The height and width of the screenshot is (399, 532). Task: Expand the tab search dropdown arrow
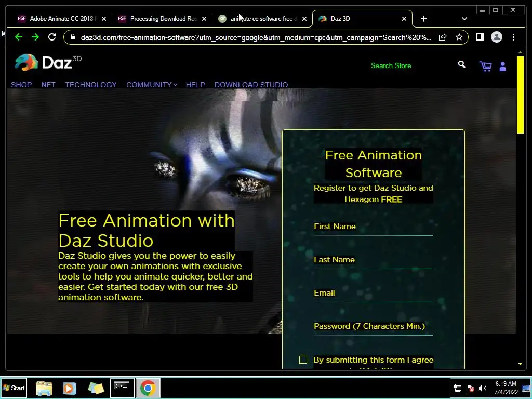[x=464, y=19]
